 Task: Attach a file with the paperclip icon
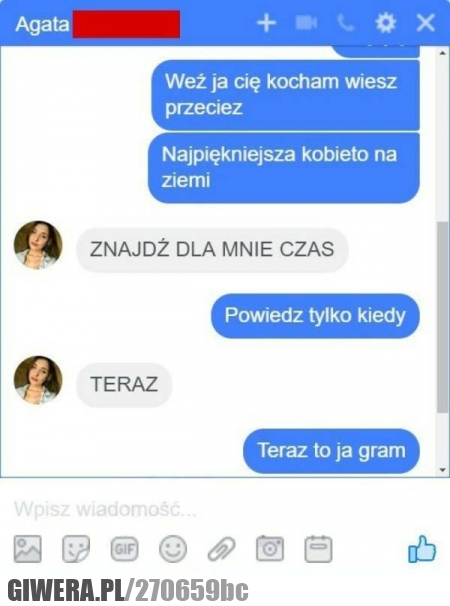pyautogui.click(x=221, y=549)
